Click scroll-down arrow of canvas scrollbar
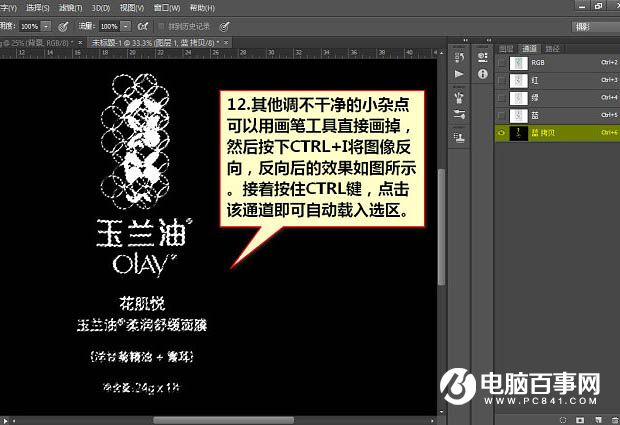The height and width of the screenshot is (425, 620). [441, 412]
